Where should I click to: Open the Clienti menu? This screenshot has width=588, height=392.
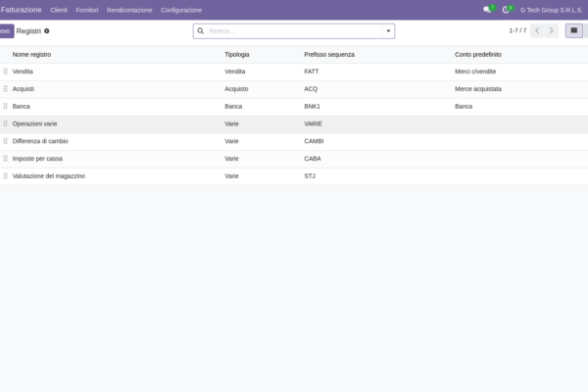pyautogui.click(x=59, y=10)
